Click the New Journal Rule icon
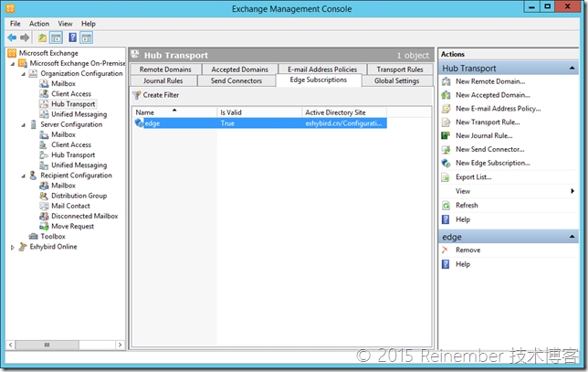This screenshot has width=588, height=372. point(446,135)
